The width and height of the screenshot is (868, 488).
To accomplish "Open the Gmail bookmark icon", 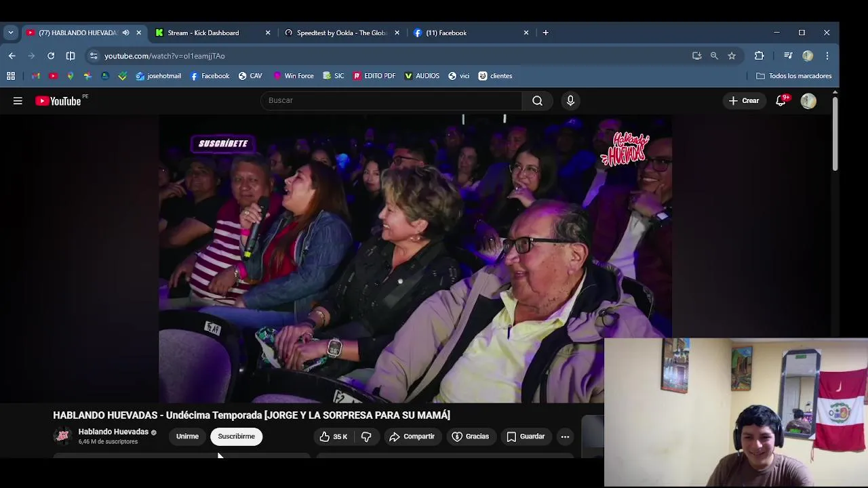I will click(x=35, y=76).
